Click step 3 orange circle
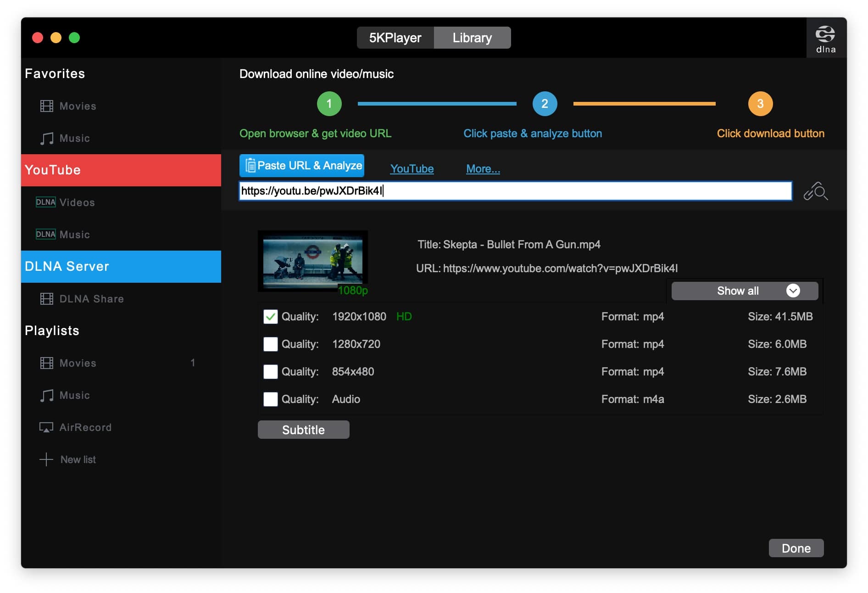Image resolution: width=868 pixels, height=593 pixels. click(761, 104)
